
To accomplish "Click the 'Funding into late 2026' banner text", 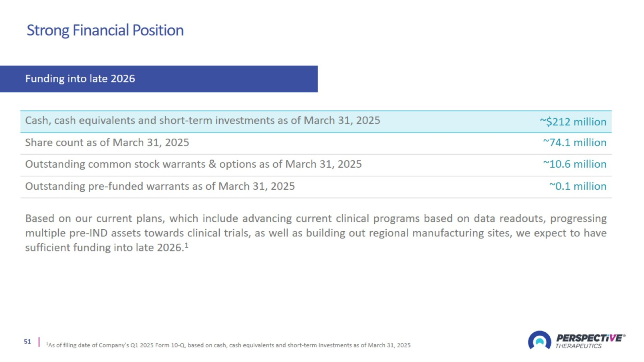I will 80,79.
